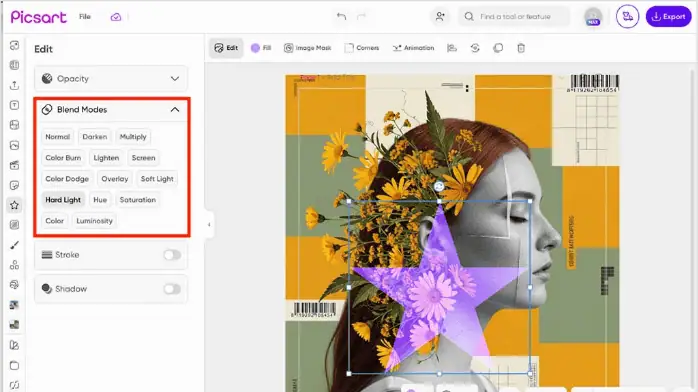The height and width of the screenshot is (392, 698).
Task: Open the File menu
Action: (x=85, y=16)
